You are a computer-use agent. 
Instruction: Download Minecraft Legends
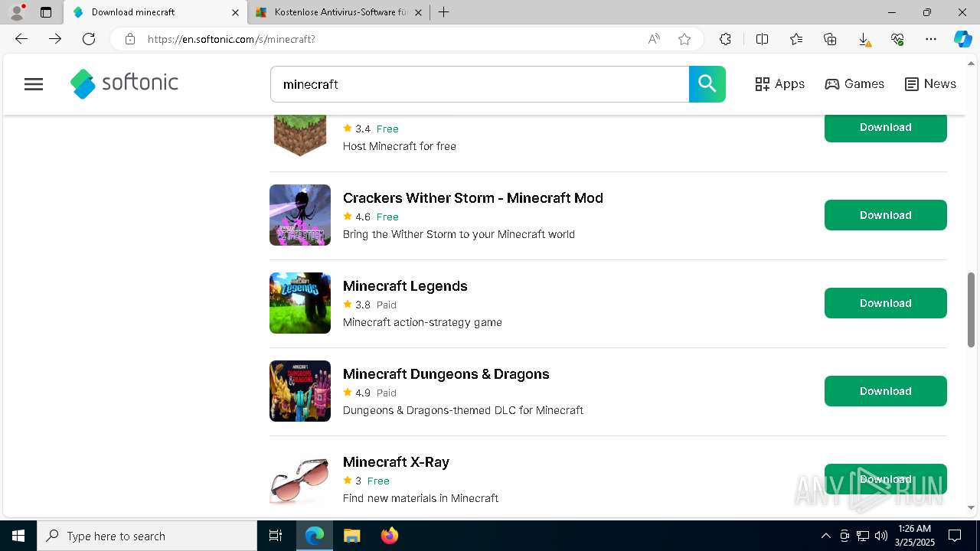click(885, 303)
